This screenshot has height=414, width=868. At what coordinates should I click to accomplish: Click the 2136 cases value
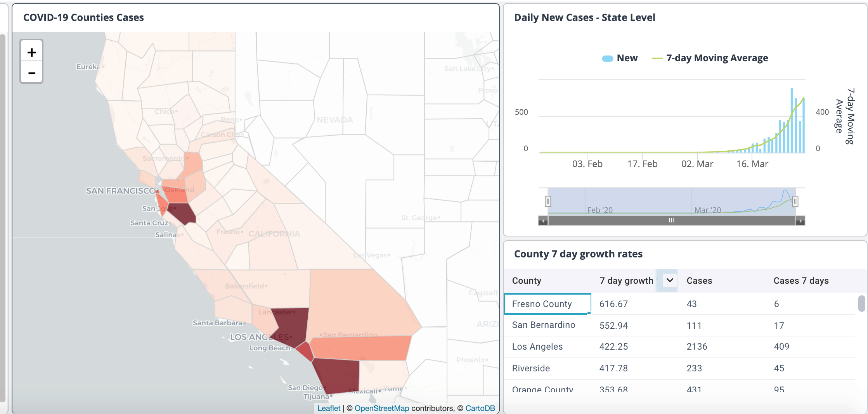[697, 347]
